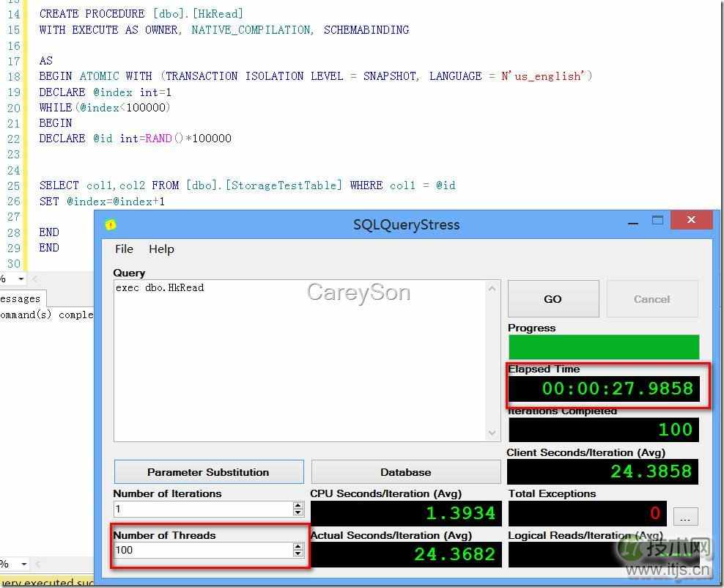The height and width of the screenshot is (588, 724).
Task: Open the Help menu
Action: pos(161,249)
